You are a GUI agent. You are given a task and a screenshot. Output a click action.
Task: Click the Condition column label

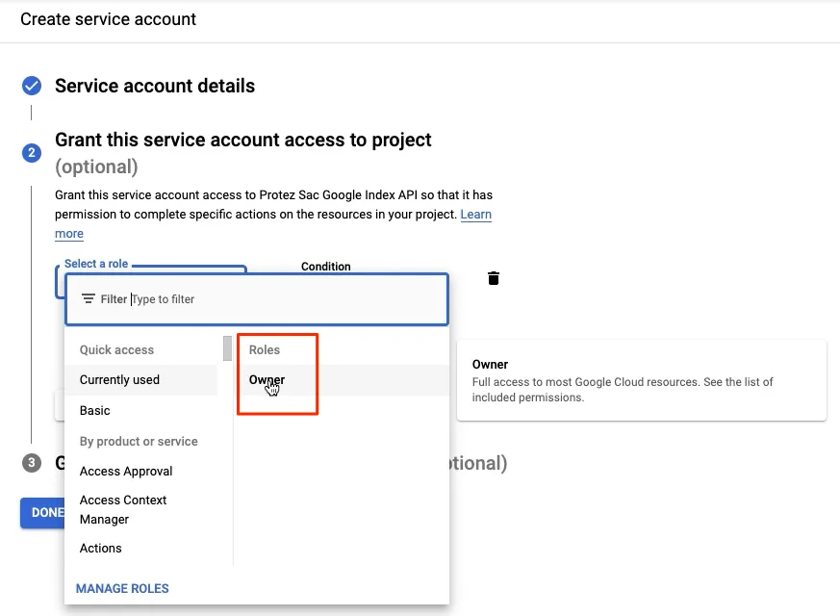[326, 267]
